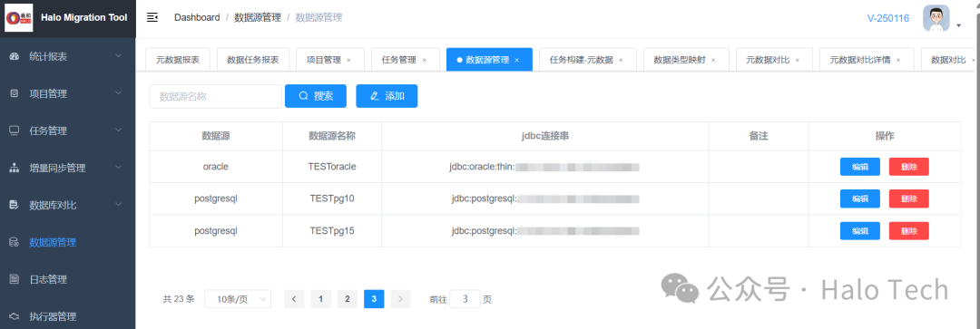This screenshot has height=329, width=980.
Task: Delete the TESTpg15 data source
Action: pyautogui.click(x=908, y=230)
